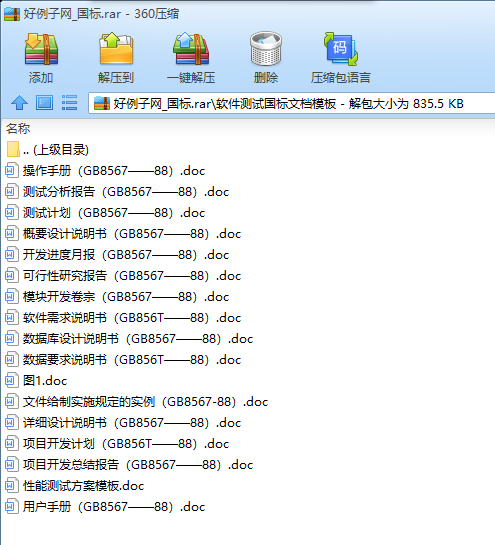
Task: Select 性能测试方案模板.doc file
Action: tap(75, 486)
